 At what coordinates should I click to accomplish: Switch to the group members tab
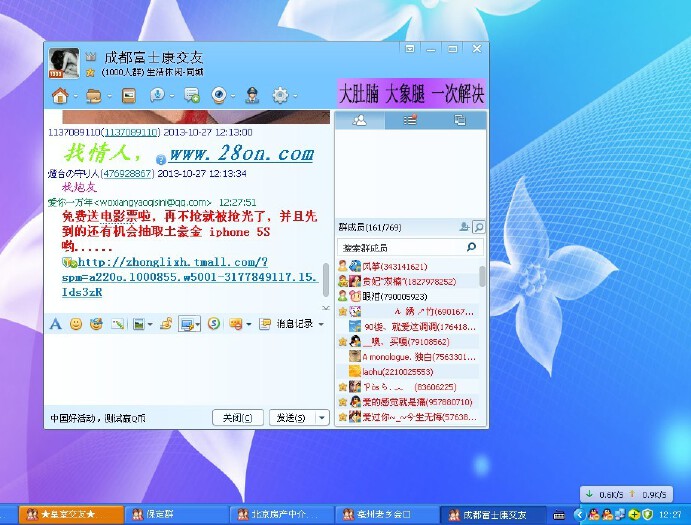(360, 120)
